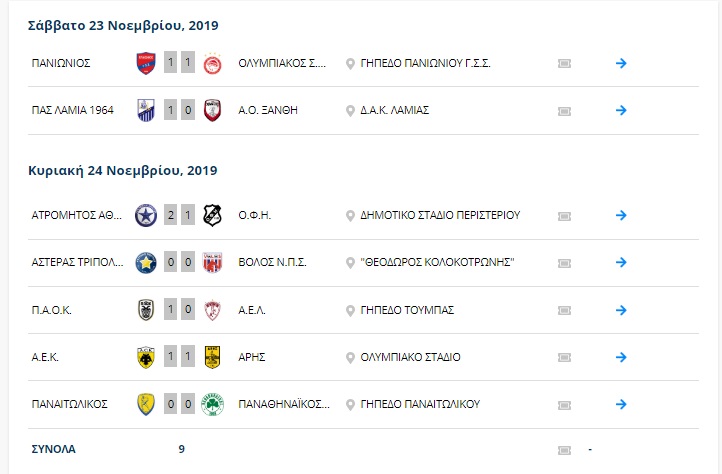Click ticket icon in Π.Α.Ο.Κ. row
The height and width of the screenshot is (474, 722).
pyautogui.click(x=564, y=310)
